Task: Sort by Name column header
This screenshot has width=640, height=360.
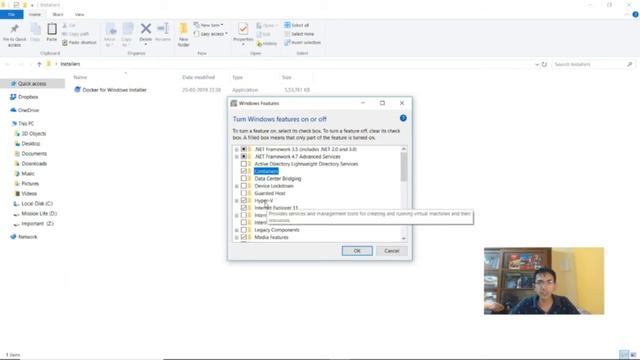Action: [80, 77]
